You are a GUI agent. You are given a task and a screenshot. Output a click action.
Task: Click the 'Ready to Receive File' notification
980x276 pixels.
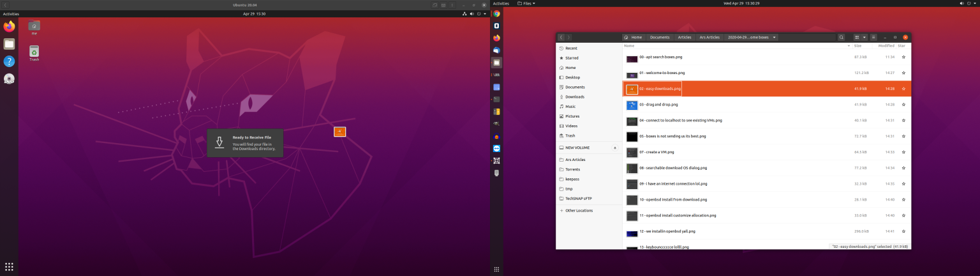pyautogui.click(x=245, y=143)
